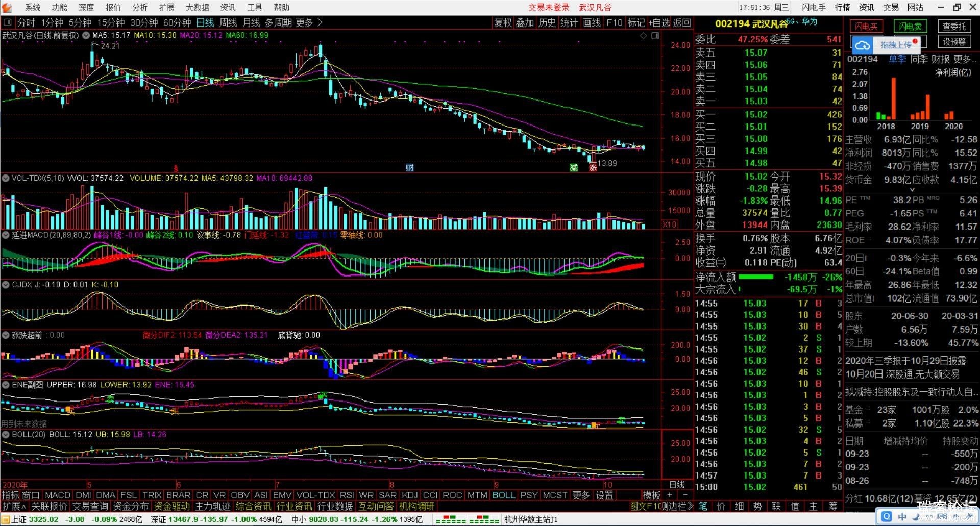This screenshot has width=980, height=526.
Task: Select 筹 chip distribution tab
Action: (x=833, y=506)
